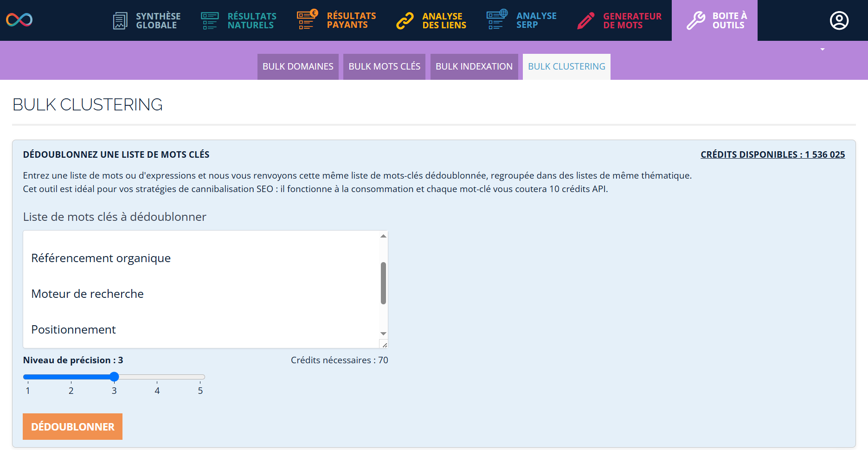Open Analyse des Liens chain icon

click(405, 21)
